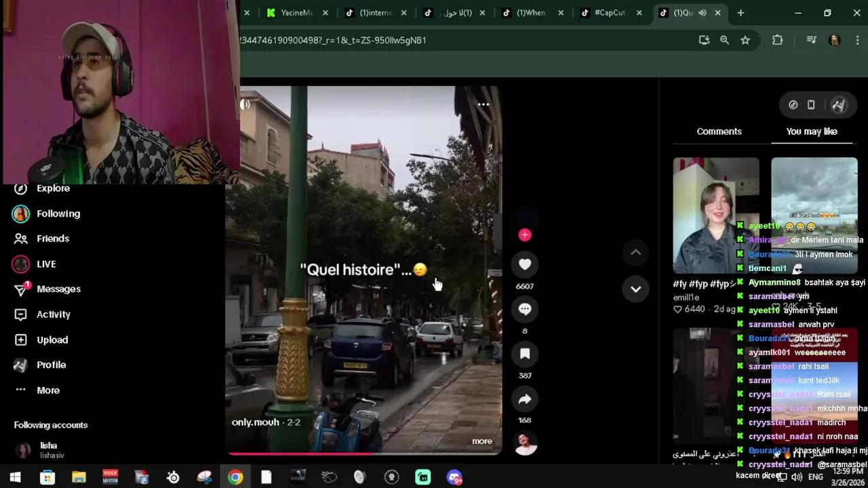Like the video with the heart icon
Image resolution: width=868 pixels, height=488 pixels.
525,264
